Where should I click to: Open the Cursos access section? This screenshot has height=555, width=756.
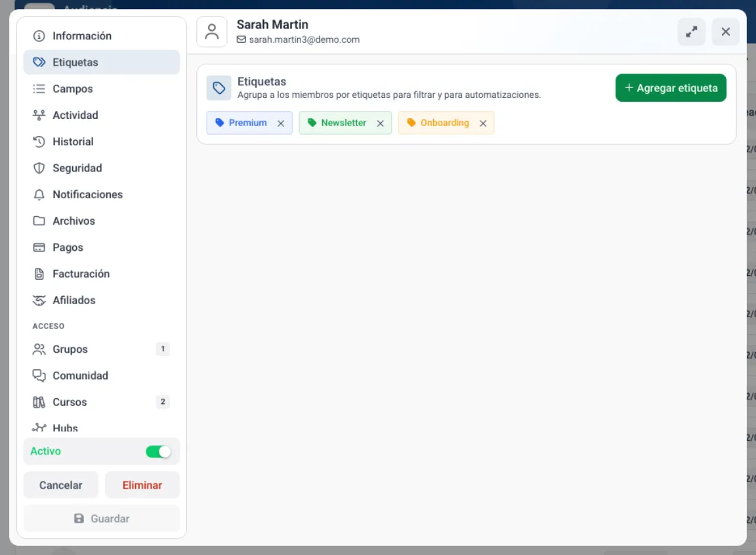[101, 402]
